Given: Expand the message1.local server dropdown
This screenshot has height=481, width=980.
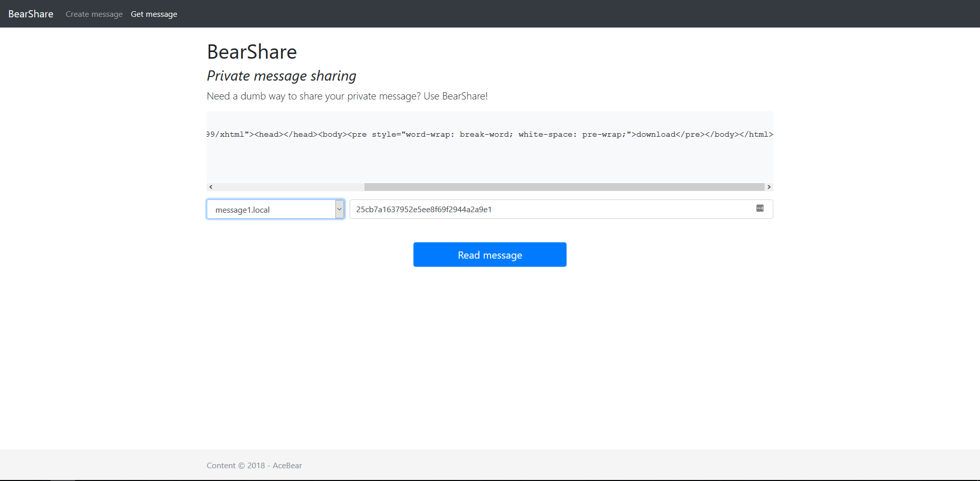Looking at the screenshot, I should tap(276, 209).
